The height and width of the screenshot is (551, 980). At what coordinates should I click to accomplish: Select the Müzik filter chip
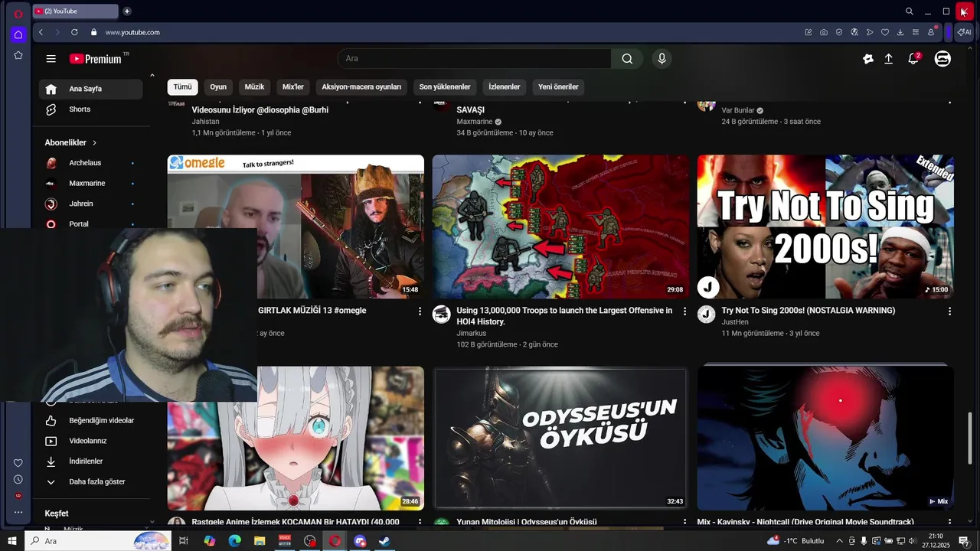(x=254, y=87)
